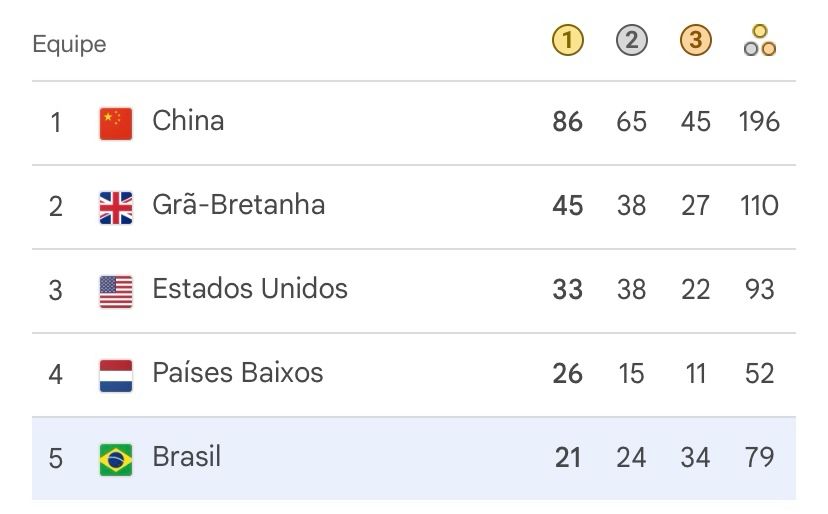Open the Grã-Bretanha team name
This screenshot has height=514, width=828.
click(238, 205)
